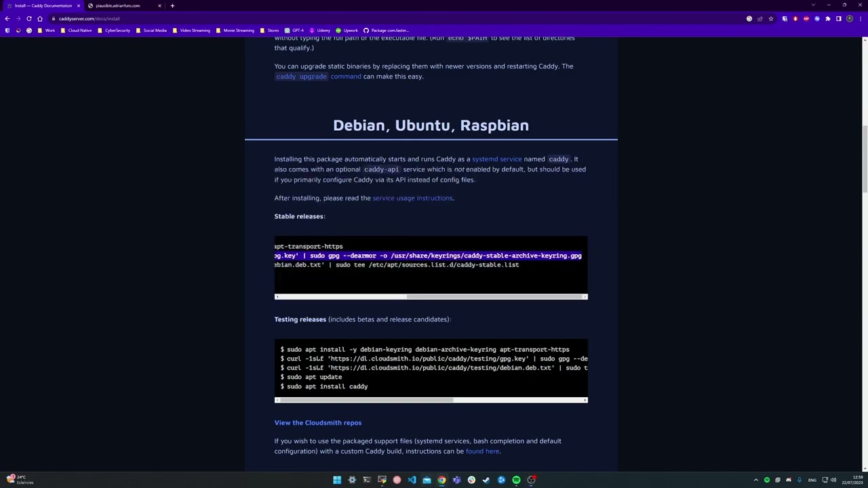Open the Udemy bookmark
This screenshot has width=868, height=488.
click(320, 30)
